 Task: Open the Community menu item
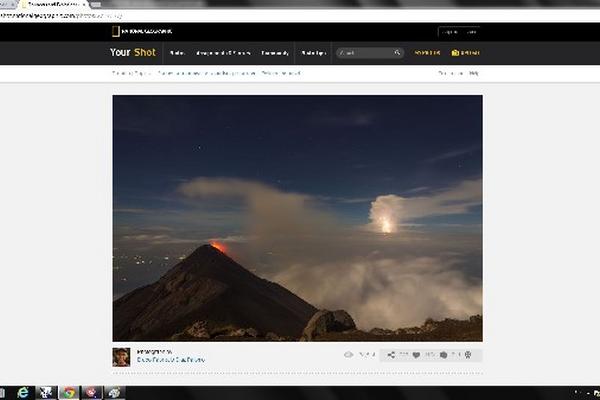pos(275,53)
